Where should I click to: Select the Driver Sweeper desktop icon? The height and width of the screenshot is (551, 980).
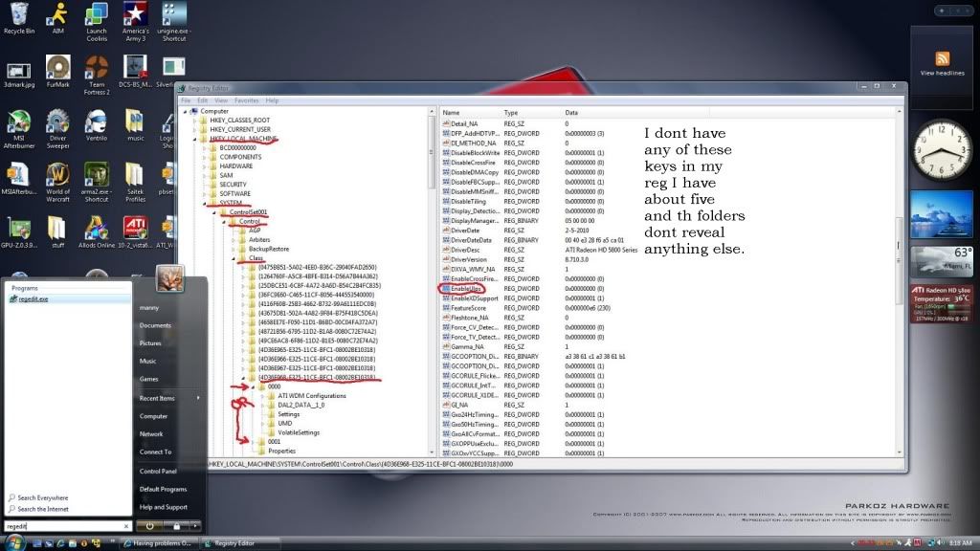coord(57,129)
